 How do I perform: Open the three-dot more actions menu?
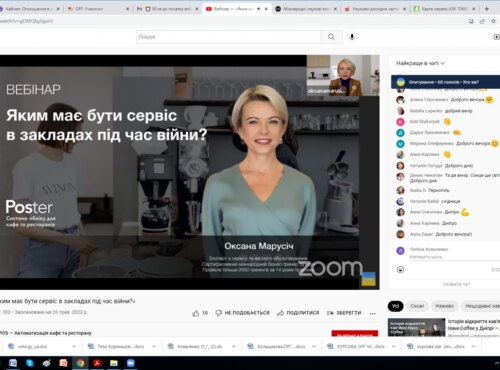[x=373, y=313]
